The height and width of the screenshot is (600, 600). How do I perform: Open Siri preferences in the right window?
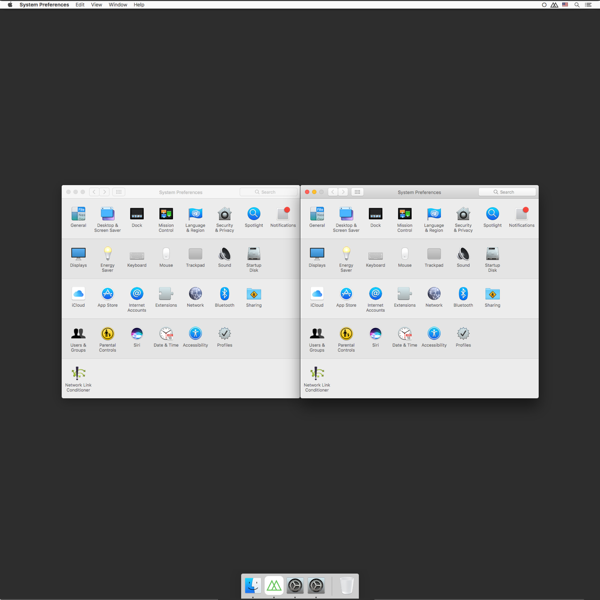(375, 337)
